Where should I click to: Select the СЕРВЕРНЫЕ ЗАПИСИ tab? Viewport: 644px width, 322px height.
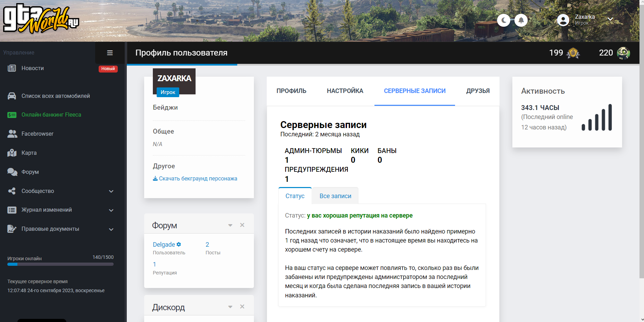[x=415, y=91]
